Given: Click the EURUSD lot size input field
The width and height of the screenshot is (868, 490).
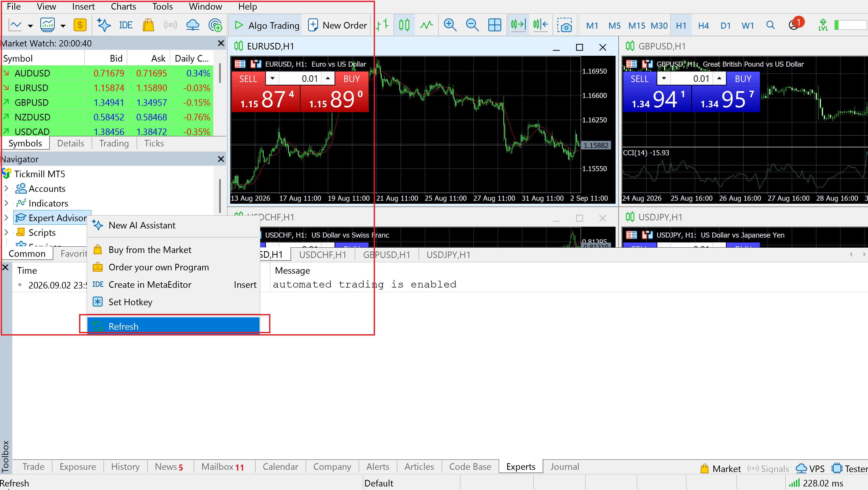Looking at the screenshot, I should 300,79.
